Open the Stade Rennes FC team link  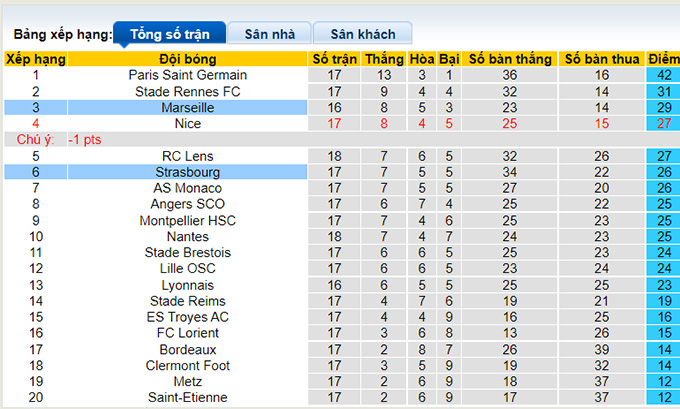click(188, 91)
